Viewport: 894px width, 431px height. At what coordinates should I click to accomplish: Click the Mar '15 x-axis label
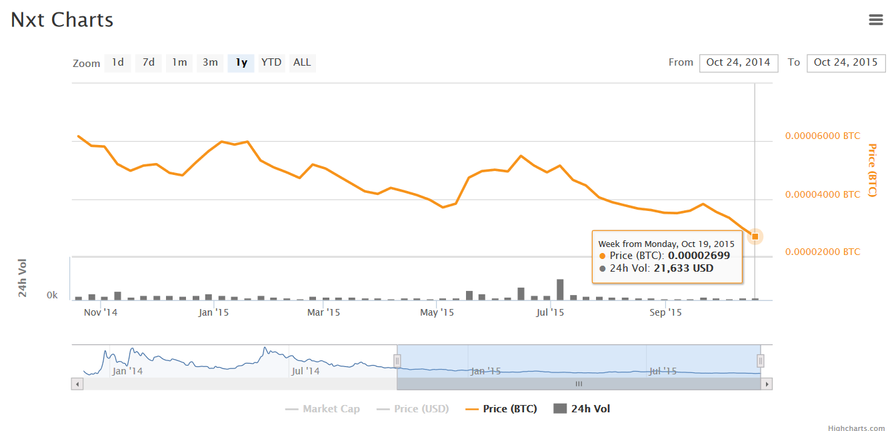point(323,312)
